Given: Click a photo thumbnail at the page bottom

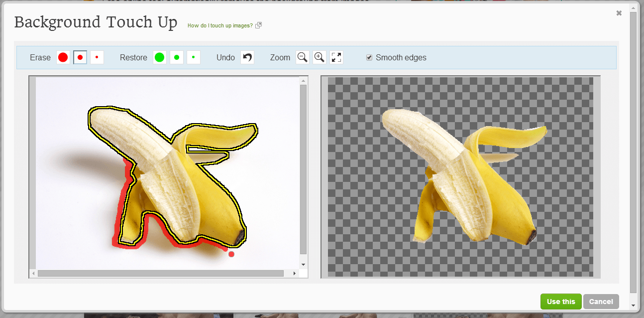Looking at the screenshot, I should pos(158,315).
